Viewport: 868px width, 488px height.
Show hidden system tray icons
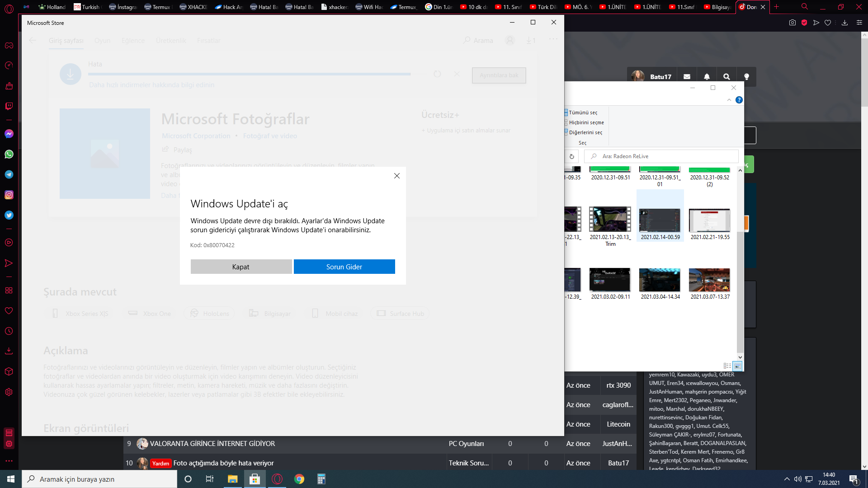click(x=787, y=479)
